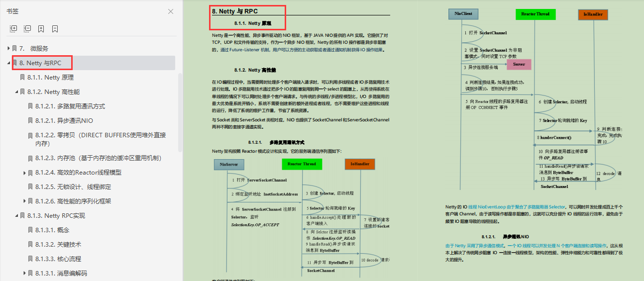
Task: Open bookmark 8.1.2.6. 高性能的序列化框架
Action: click(x=73, y=201)
